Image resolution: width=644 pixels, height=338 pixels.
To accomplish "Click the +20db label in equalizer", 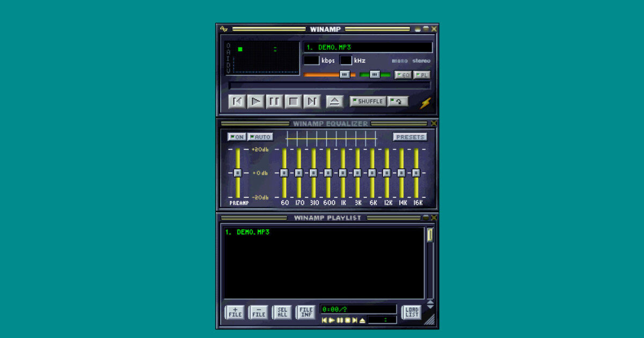I will 260,150.
